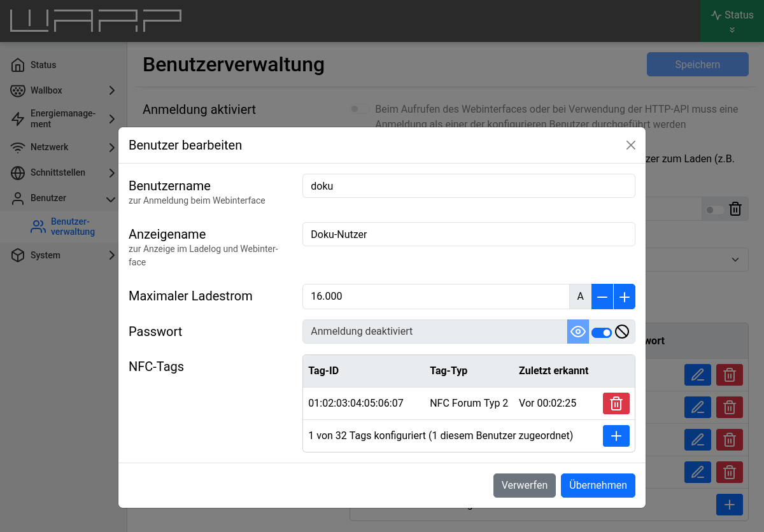Viewport: 764px width, 532px height.
Task: Expand chevron next to Energiemanagement
Action: point(112,118)
